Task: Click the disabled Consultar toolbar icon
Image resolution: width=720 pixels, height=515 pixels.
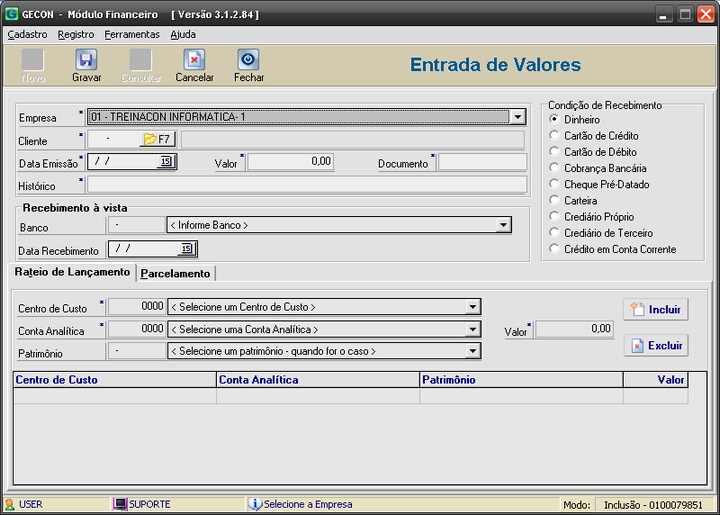Action: click(x=141, y=60)
